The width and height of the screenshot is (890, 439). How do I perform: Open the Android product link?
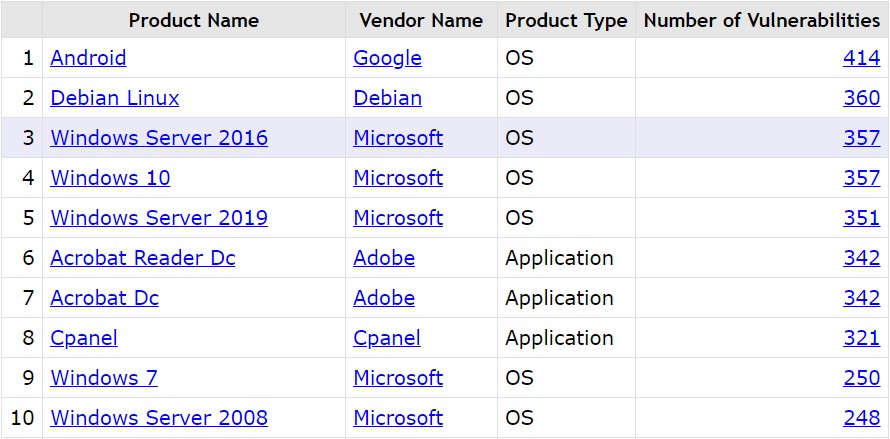88,58
